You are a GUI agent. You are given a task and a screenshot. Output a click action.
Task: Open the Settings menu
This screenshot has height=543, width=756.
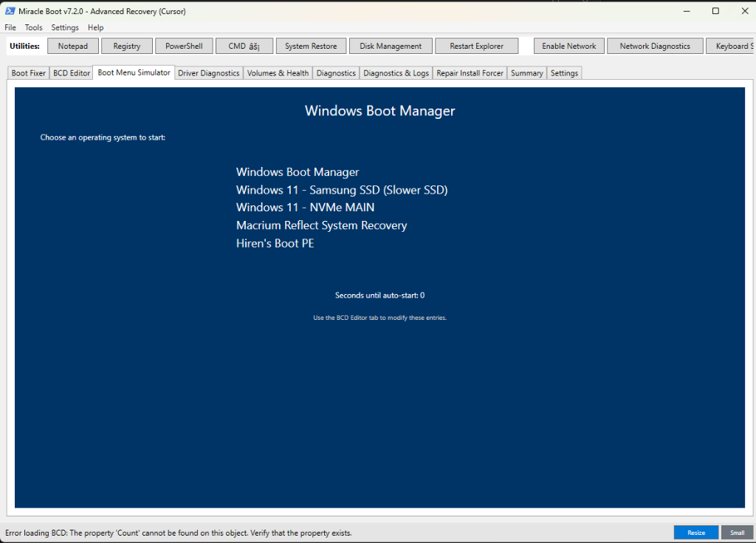pos(65,27)
